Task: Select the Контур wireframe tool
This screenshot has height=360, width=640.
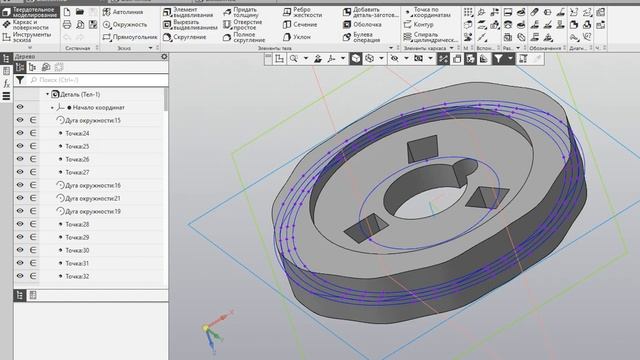Action: click(419, 24)
